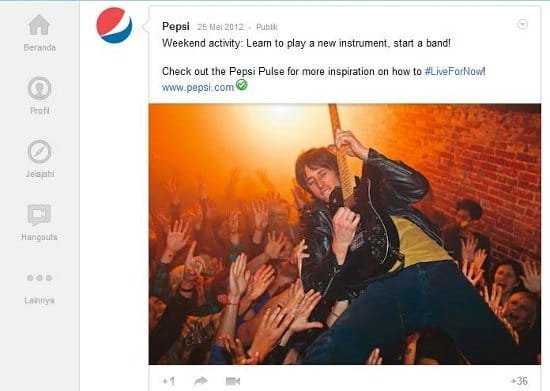The height and width of the screenshot is (391, 550).
Task: Open the 25 Mei 2012 timestamp
Action: pyautogui.click(x=220, y=27)
